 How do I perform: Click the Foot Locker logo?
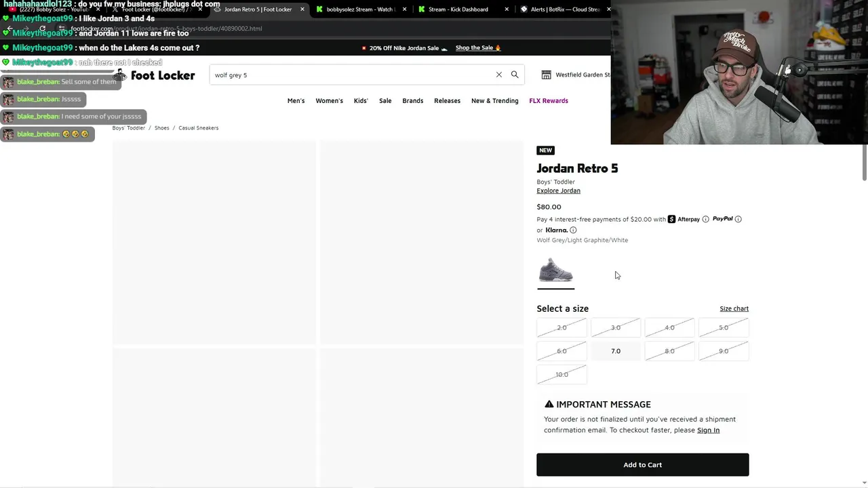coord(155,75)
